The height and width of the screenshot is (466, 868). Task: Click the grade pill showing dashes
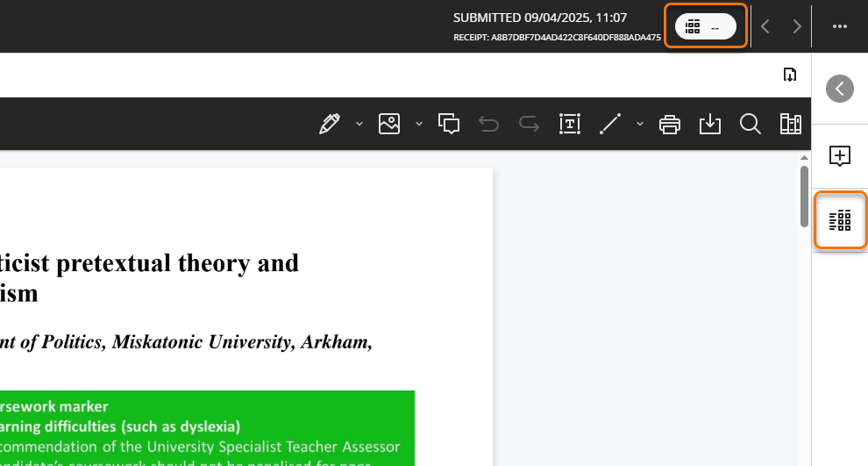(x=705, y=27)
